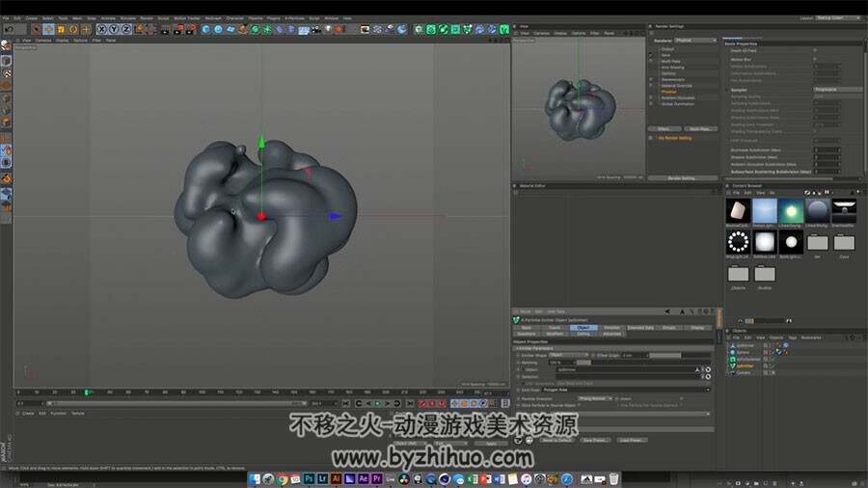
Task: Switch to Modifiers tab
Action: (x=555, y=334)
